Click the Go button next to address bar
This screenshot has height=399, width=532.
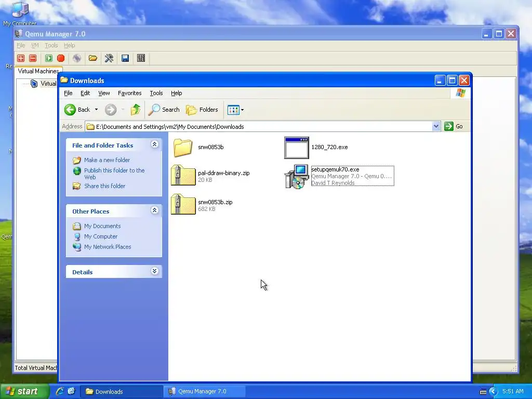coord(454,126)
